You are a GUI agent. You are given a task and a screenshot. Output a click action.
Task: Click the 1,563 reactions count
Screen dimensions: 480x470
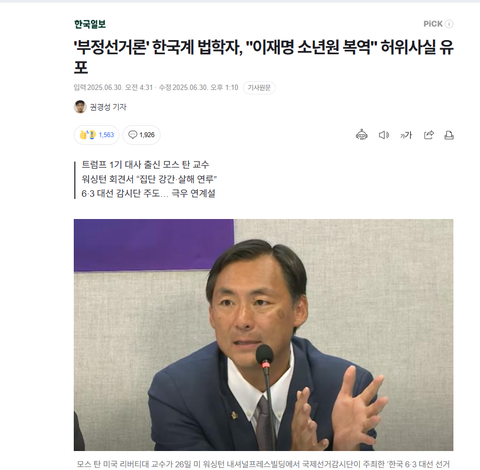click(106, 135)
